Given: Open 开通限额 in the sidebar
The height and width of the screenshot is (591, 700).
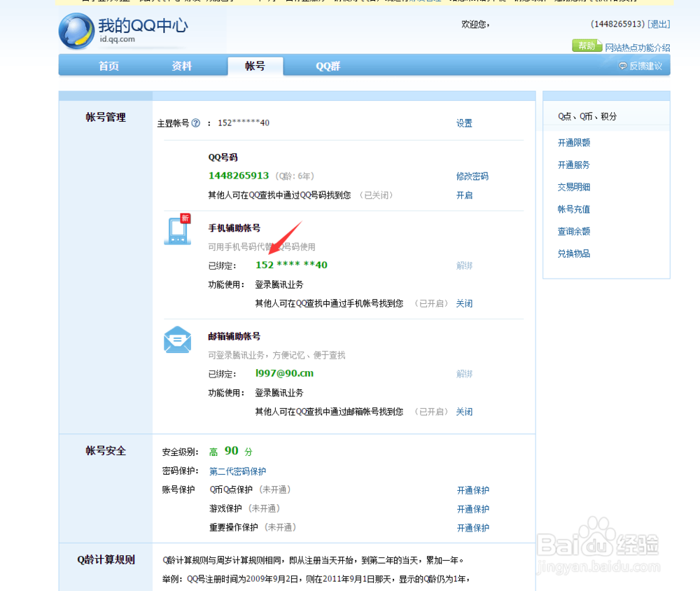Looking at the screenshot, I should (x=574, y=143).
